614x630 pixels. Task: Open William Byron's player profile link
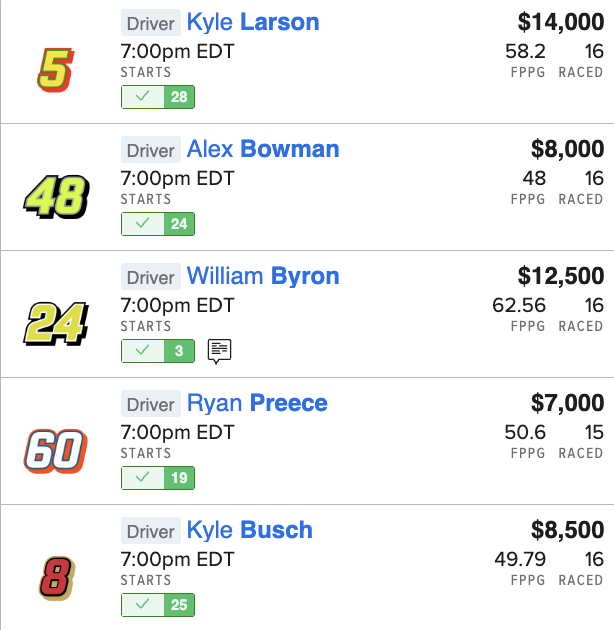pyautogui.click(x=263, y=276)
